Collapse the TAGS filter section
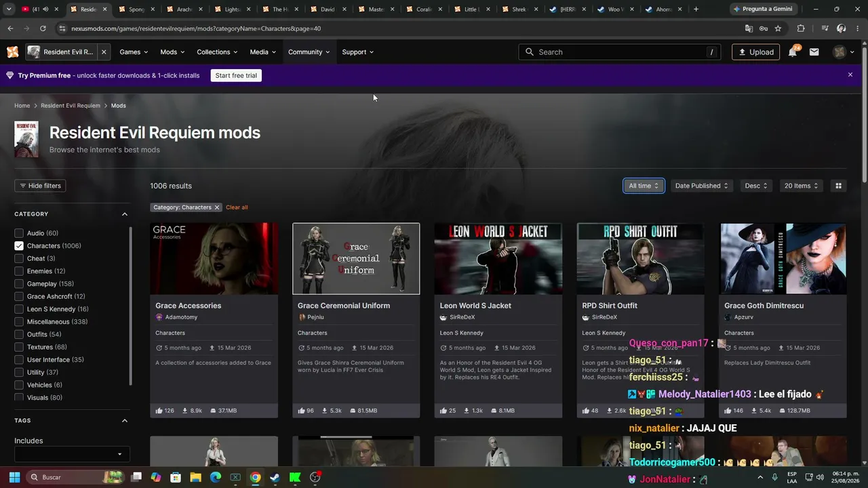Image resolution: width=868 pixels, height=488 pixels. (x=125, y=421)
